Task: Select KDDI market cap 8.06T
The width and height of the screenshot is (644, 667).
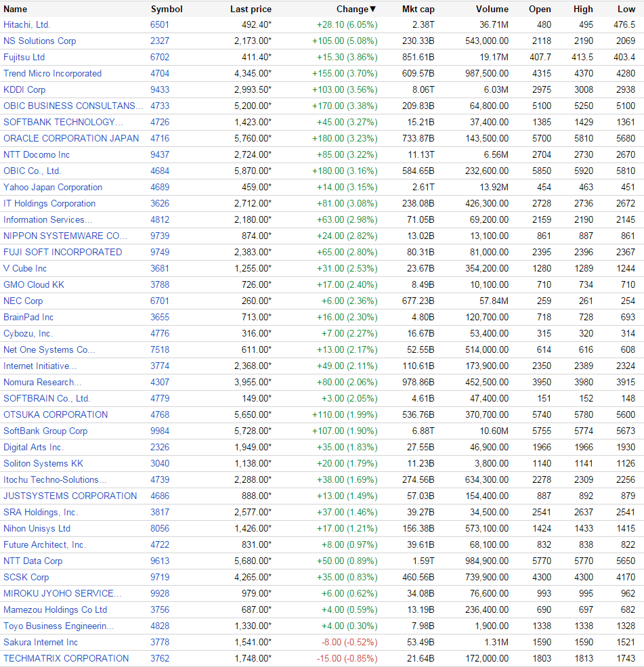Action: click(423, 90)
